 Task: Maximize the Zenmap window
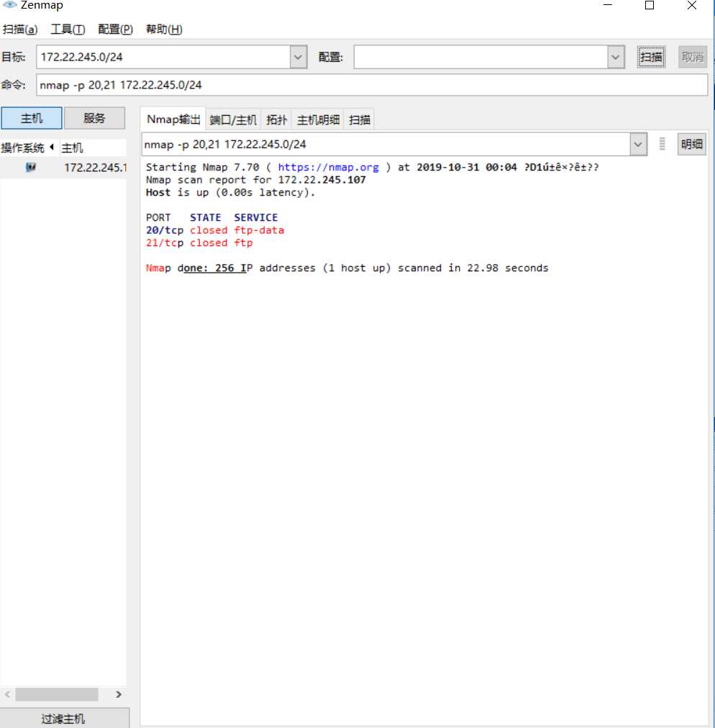pyautogui.click(x=650, y=5)
